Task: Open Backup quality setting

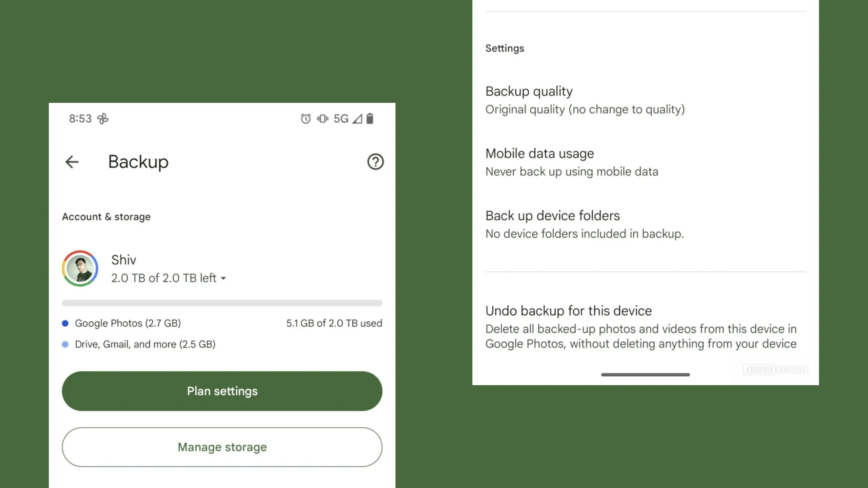Action: click(646, 100)
